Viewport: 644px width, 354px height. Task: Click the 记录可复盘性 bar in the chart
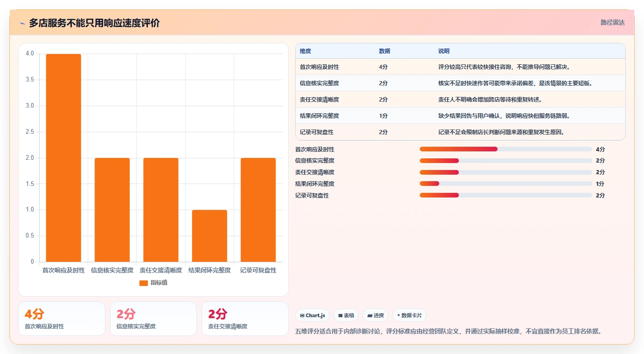pyautogui.click(x=258, y=210)
